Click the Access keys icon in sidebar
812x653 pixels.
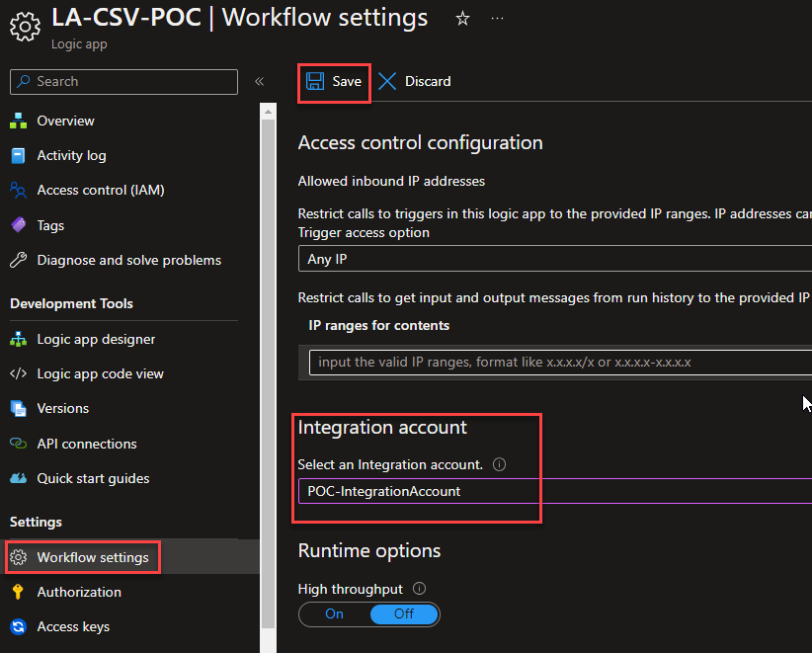click(18, 626)
